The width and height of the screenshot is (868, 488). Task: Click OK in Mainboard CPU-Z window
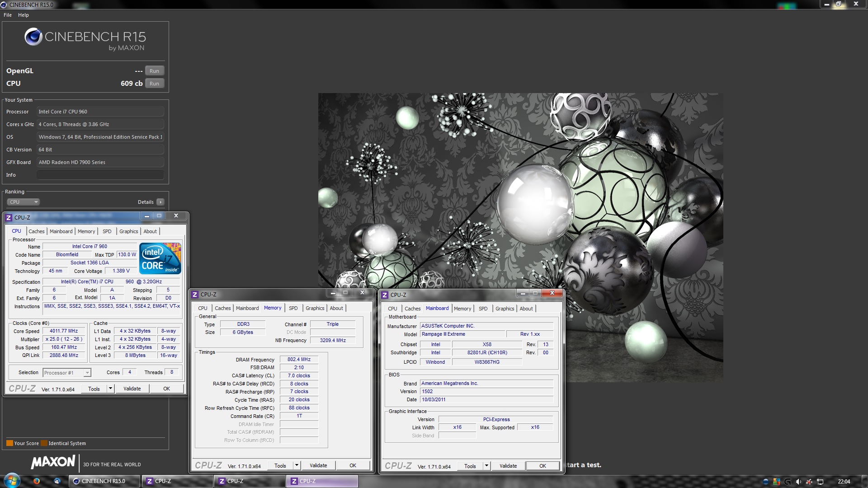click(x=543, y=466)
